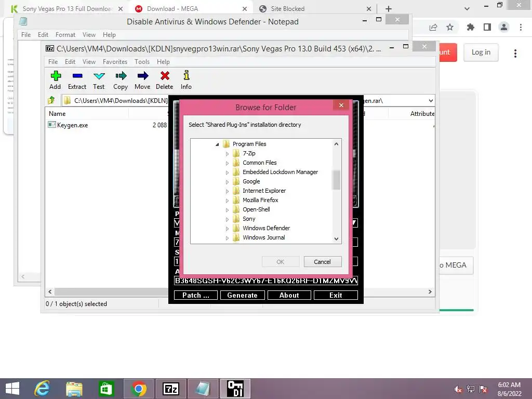
Task: Open the Windows Store taskbar icon
Action: tap(106, 389)
